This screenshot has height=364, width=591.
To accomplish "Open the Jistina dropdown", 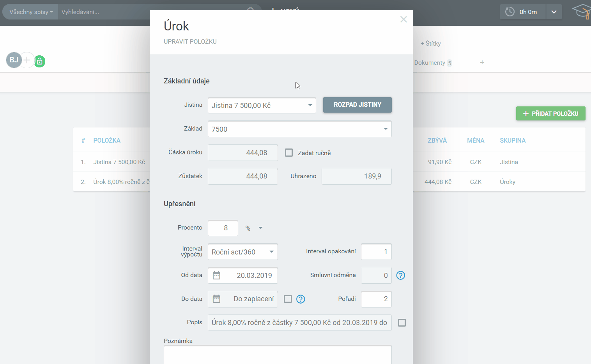I will (262, 105).
